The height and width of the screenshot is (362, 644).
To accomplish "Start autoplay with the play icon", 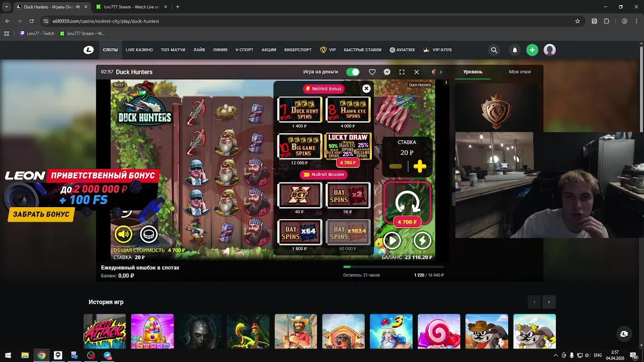I will (392, 240).
